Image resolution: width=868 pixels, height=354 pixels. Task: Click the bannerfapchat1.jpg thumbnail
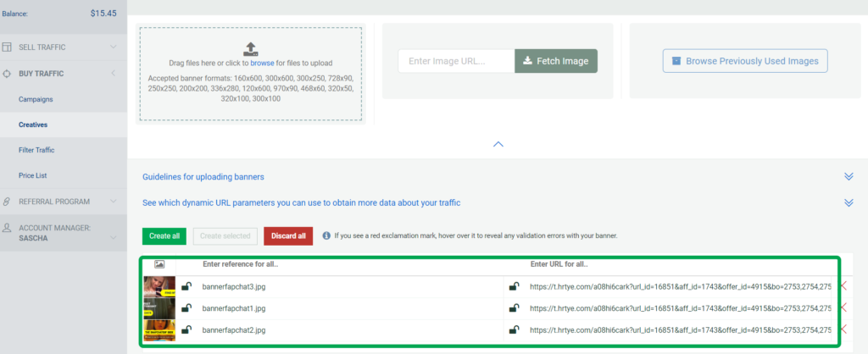159,308
